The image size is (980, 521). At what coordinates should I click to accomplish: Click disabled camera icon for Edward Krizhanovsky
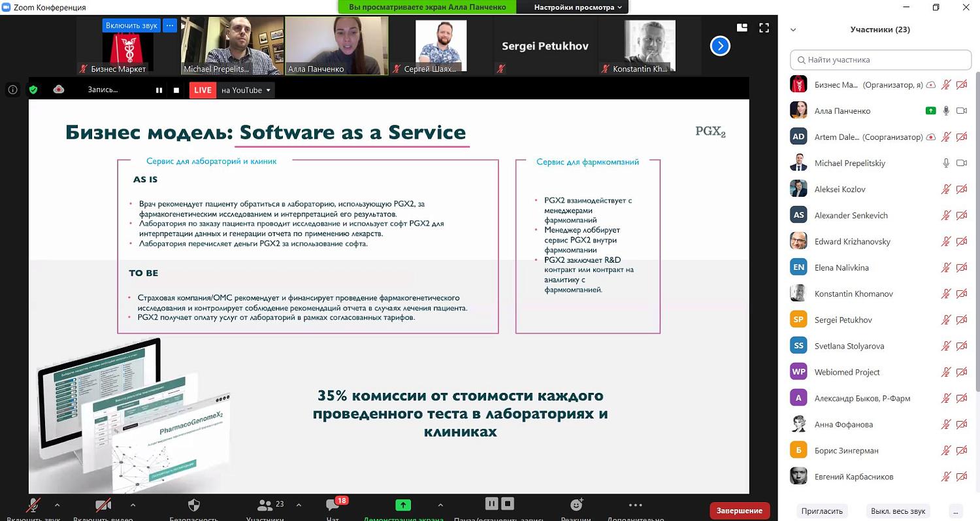pos(962,241)
